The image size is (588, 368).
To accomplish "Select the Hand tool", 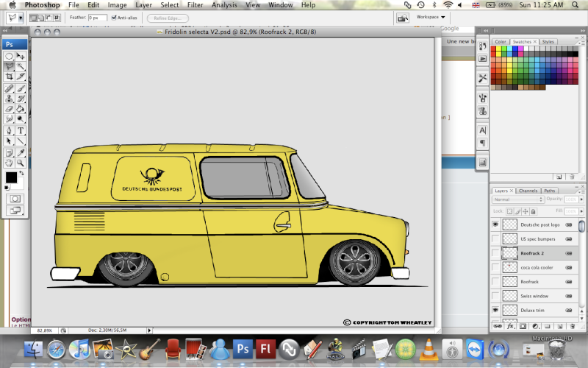I will (x=9, y=163).
